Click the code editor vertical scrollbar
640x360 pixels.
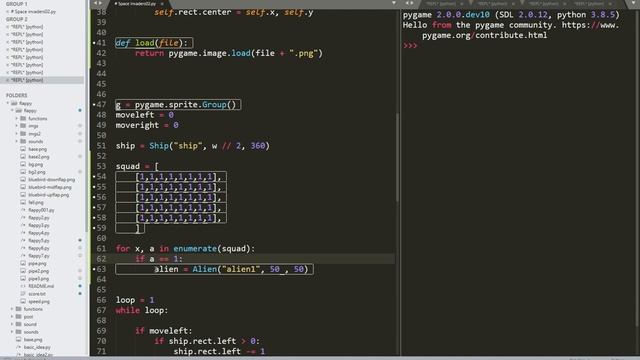click(x=397, y=157)
